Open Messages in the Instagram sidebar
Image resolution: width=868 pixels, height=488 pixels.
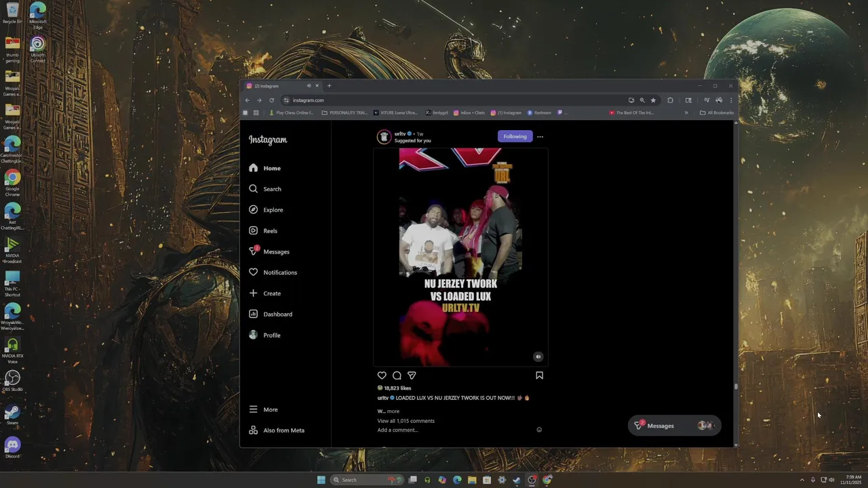tap(269, 251)
